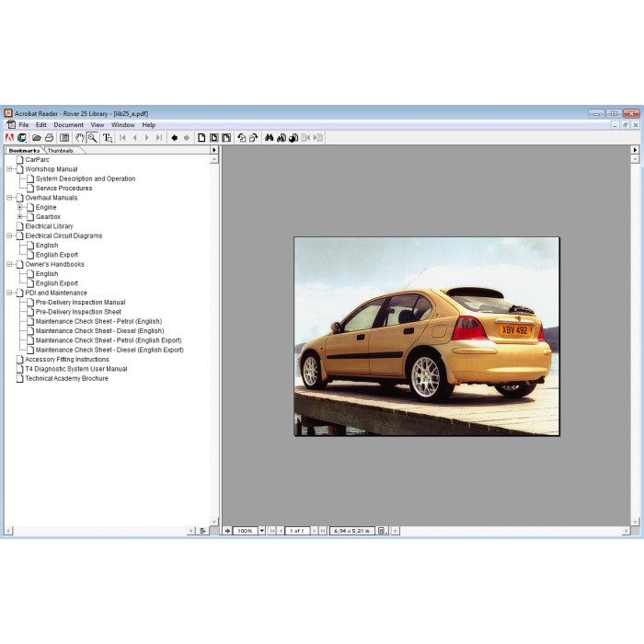Select the Zoom In magnifier tool
The width and height of the screenshot is (644, 644).
coord(92,138)
